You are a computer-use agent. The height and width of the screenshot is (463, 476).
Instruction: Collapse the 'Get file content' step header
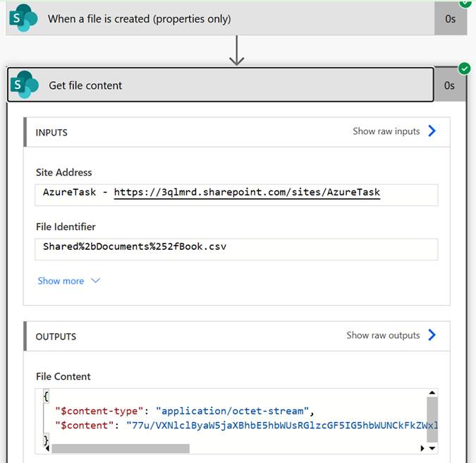[x=221, y=85]
